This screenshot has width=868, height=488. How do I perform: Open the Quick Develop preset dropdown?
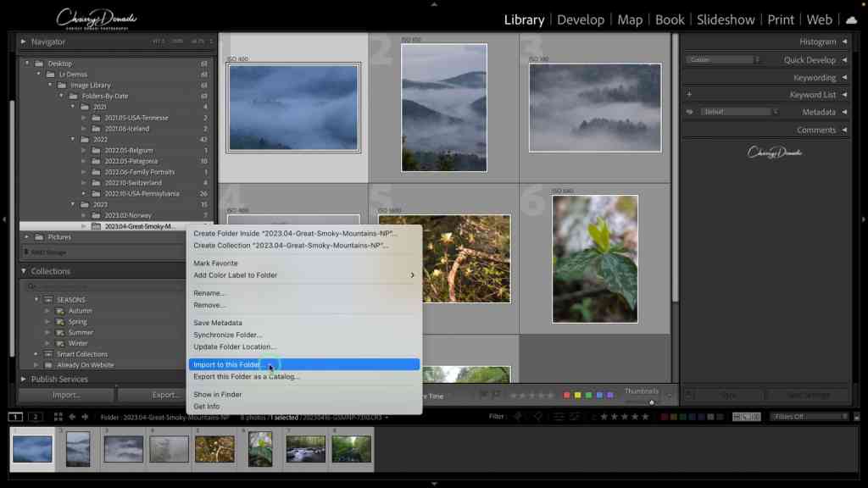722,60
